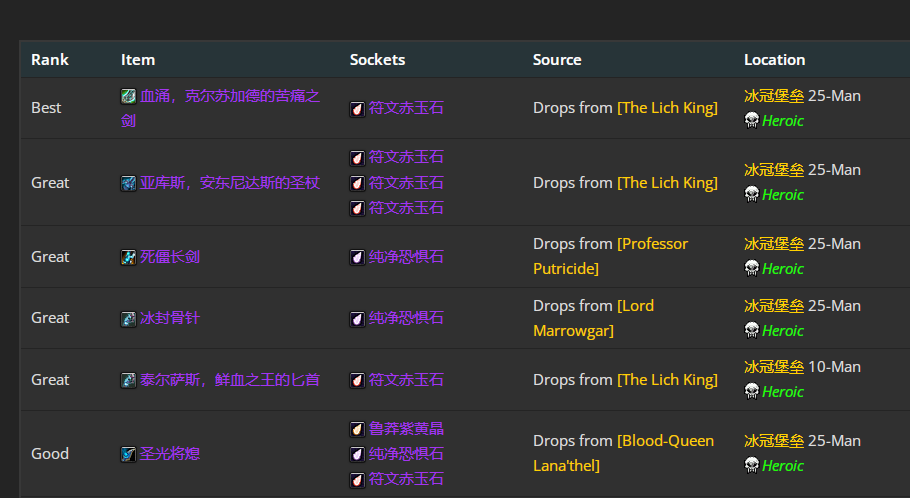
Task: Click the Heroic skull icon in 冰封骨针 row
Action: (x=751, y=330)
